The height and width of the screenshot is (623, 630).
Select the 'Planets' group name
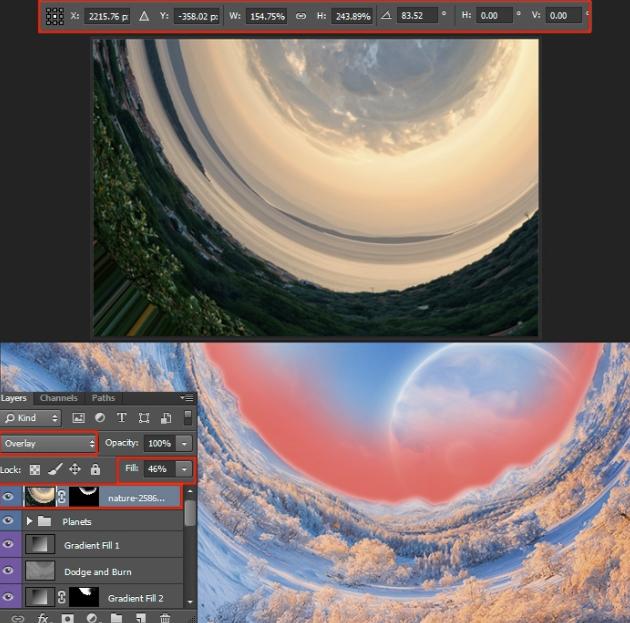pyautogui.click(x=77, y=522)
